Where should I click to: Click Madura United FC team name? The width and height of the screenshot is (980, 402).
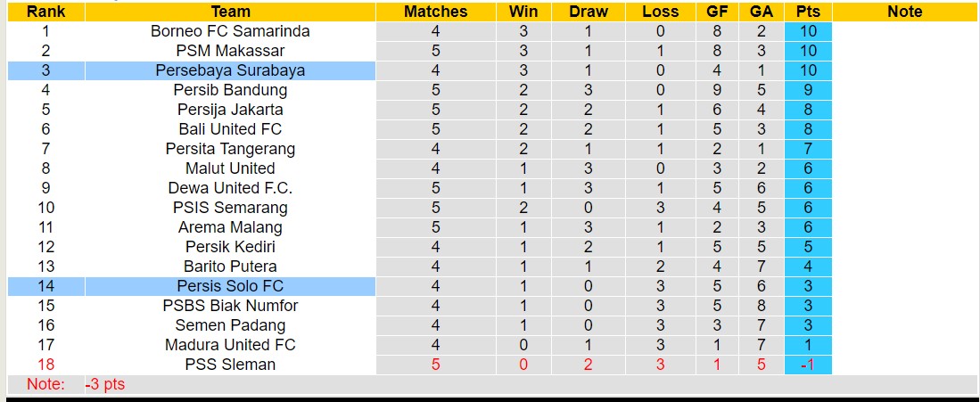(230, 345)
